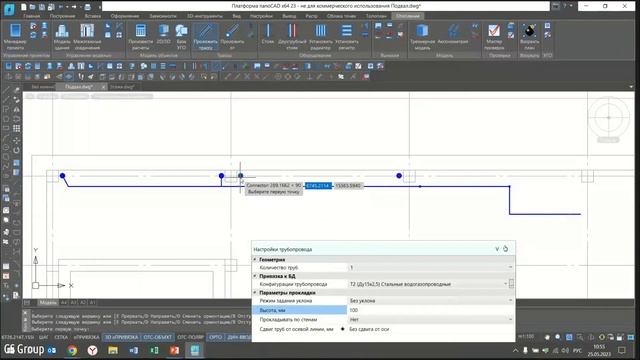
Task: Create a new document from quick access
Action: coord(24,7)
